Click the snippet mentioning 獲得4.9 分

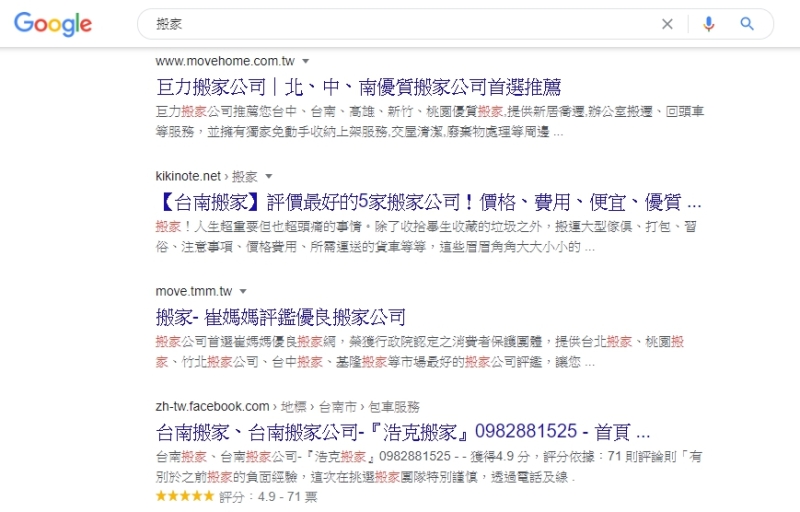pos(429,467)
